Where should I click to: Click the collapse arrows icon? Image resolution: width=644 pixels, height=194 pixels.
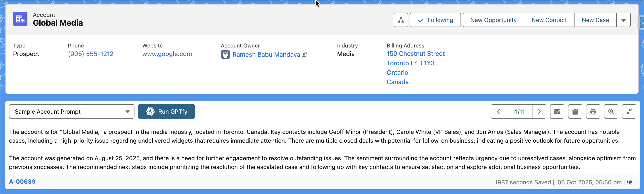629,112
